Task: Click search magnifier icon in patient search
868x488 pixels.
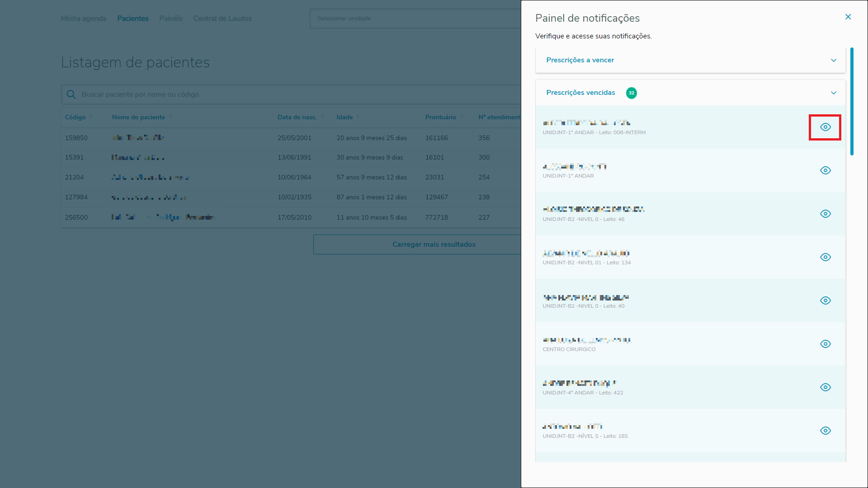Action: [71, 94]
